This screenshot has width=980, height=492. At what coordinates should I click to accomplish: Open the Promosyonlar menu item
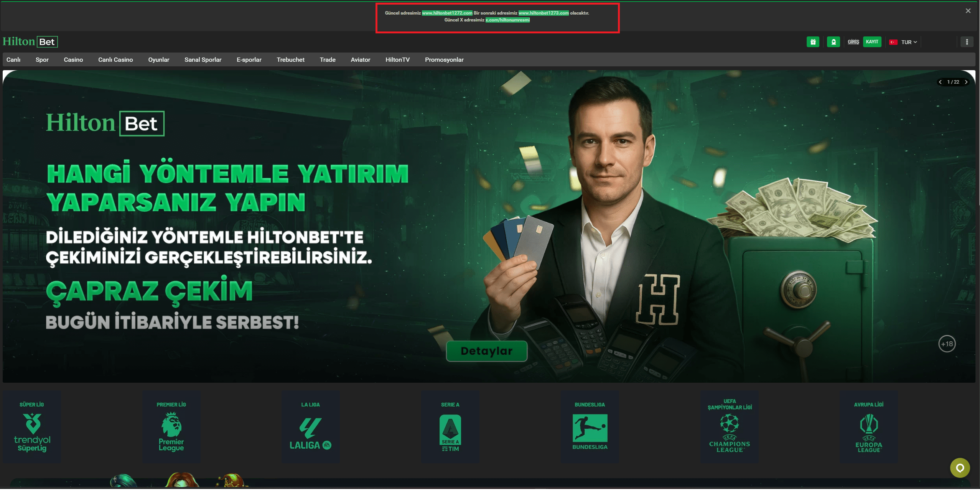pyautogui.click(x=444, y=60)
